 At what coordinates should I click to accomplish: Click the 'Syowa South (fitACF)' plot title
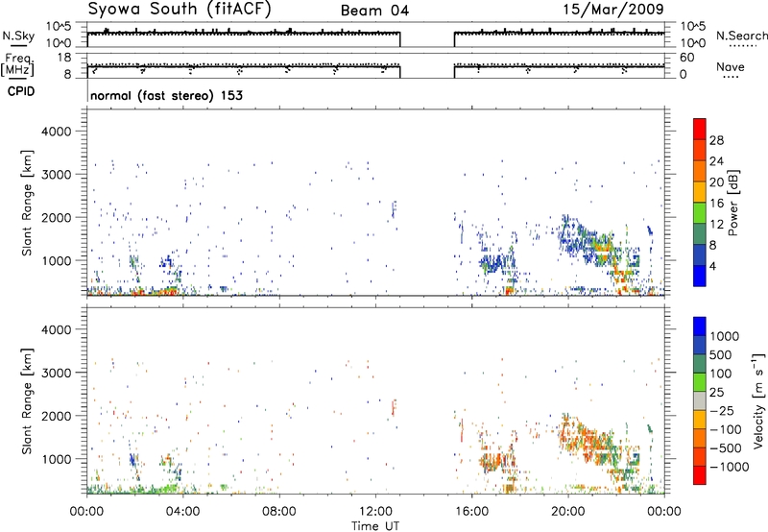point(180,10)
